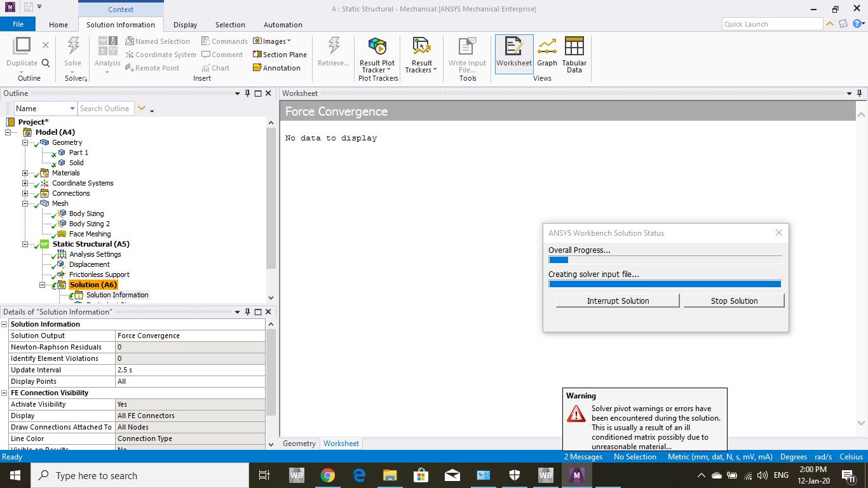868x488 pixels.
Task: Collapse the Solution Information details section
Action: (4, 324)
